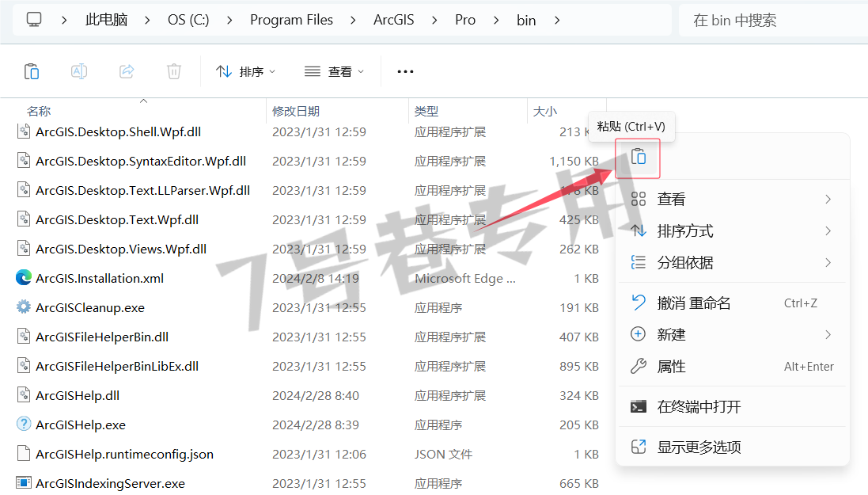Sort by 大小 column header
This screenshot has height=495, width=868.
[x=544, y=111]
